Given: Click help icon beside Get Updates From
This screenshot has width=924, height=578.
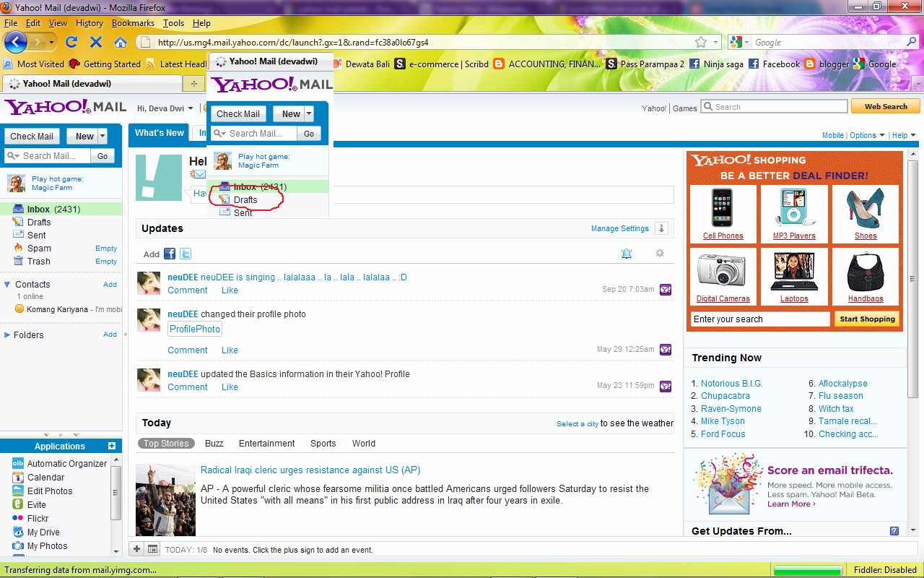Looking at the screenshot, I should [894, 531].
